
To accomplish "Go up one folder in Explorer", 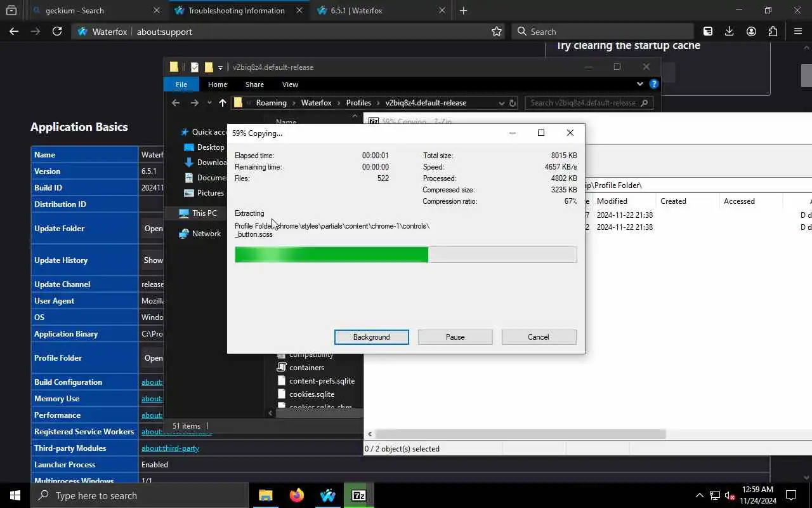I will 222,103.
